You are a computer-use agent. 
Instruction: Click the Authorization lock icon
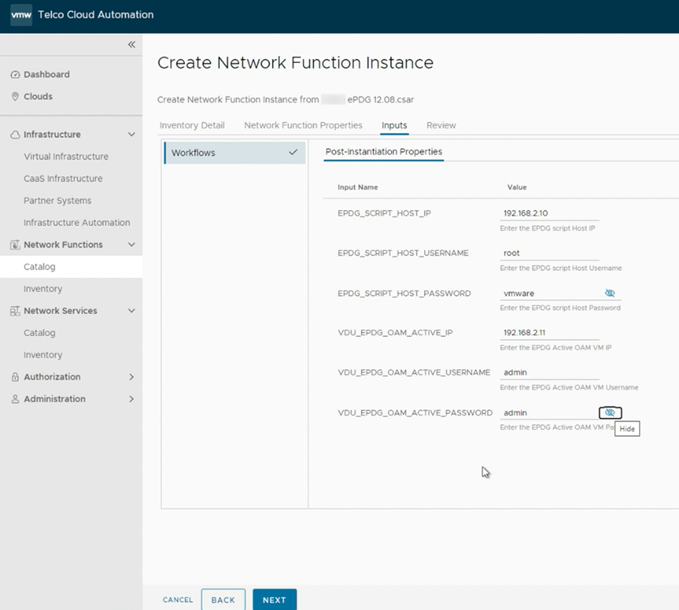(15, 377)
